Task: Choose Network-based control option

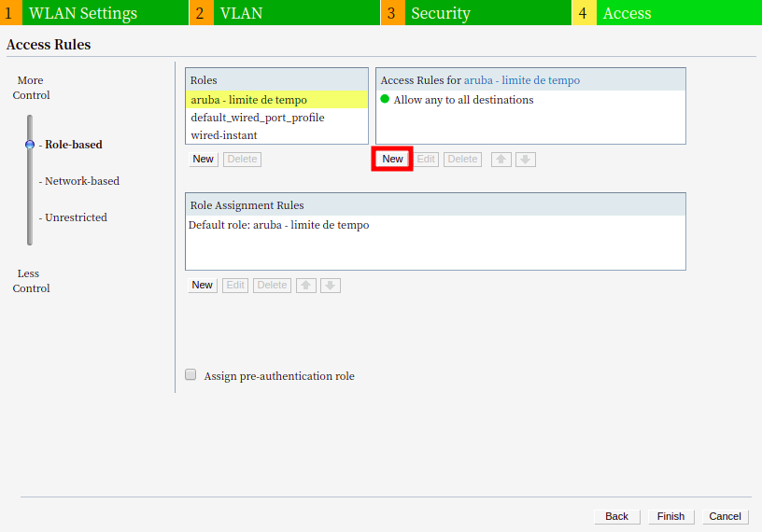Action: [x=81, y=181]
